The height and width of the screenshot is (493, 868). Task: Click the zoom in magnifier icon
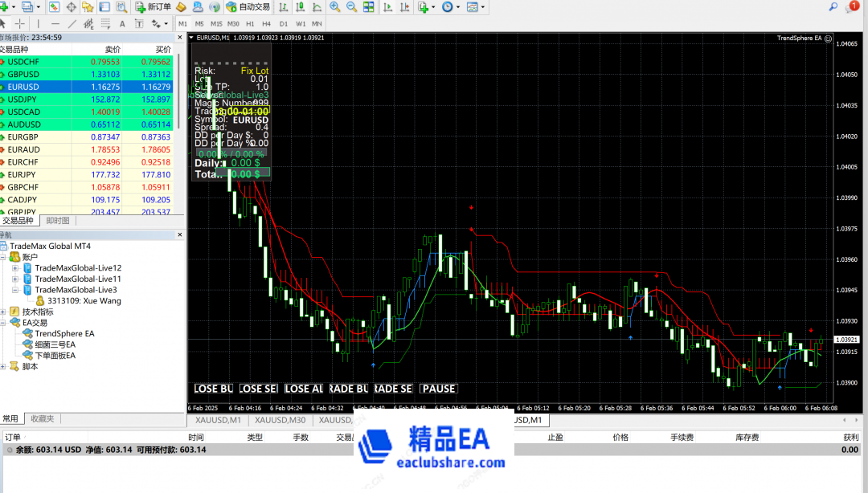tap(334, 7)
